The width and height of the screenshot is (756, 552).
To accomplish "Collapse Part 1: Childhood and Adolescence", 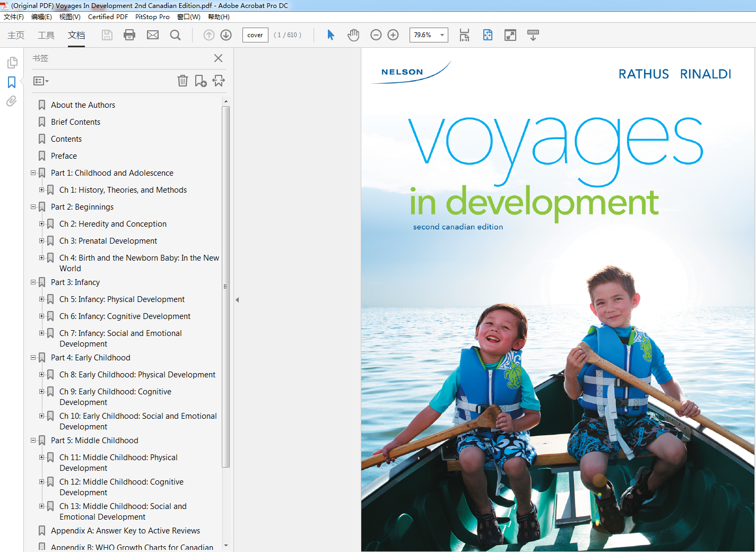I will tap(33, 173).
